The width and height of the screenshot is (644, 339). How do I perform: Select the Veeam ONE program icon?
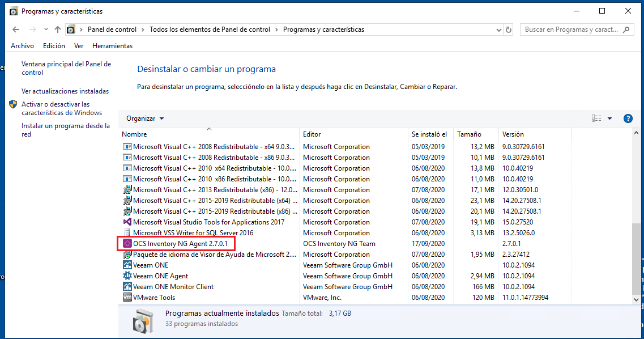coord(126,265)
